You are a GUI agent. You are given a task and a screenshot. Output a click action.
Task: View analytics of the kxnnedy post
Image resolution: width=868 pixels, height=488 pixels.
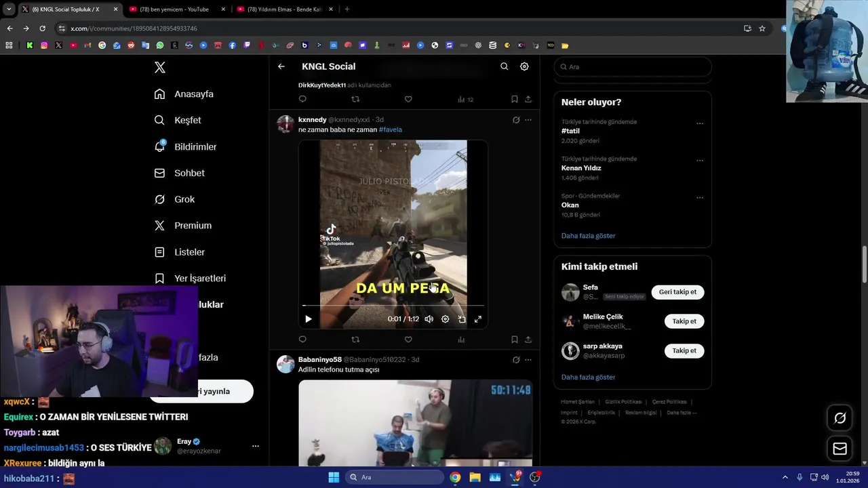point(461,340)
